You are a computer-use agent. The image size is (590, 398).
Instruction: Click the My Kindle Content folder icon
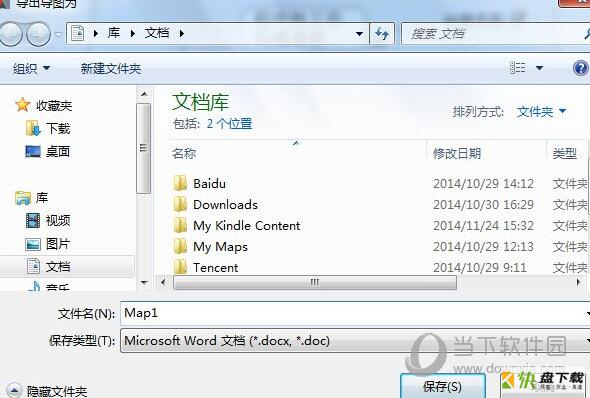click(180, 225)
